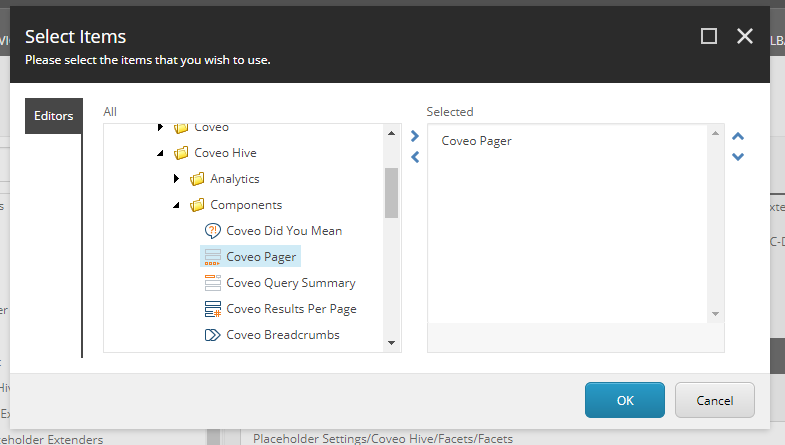Click the All tree scroll down arrow
This screenshot has width=785, height=445.
pos(391,343)
